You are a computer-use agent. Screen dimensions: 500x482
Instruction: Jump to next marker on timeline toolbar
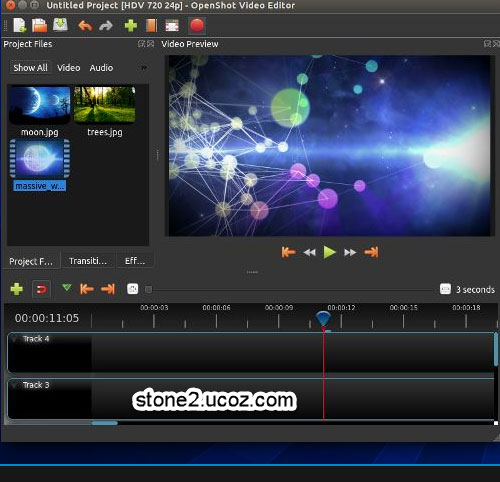[108, 289]
